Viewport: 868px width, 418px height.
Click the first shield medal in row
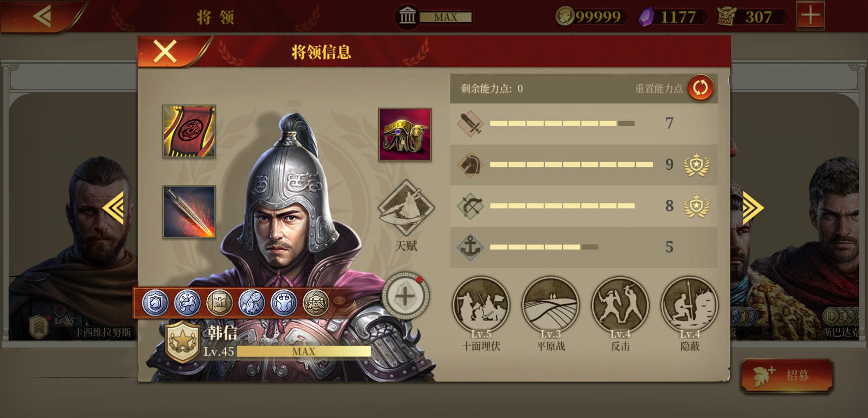[155, 303]
